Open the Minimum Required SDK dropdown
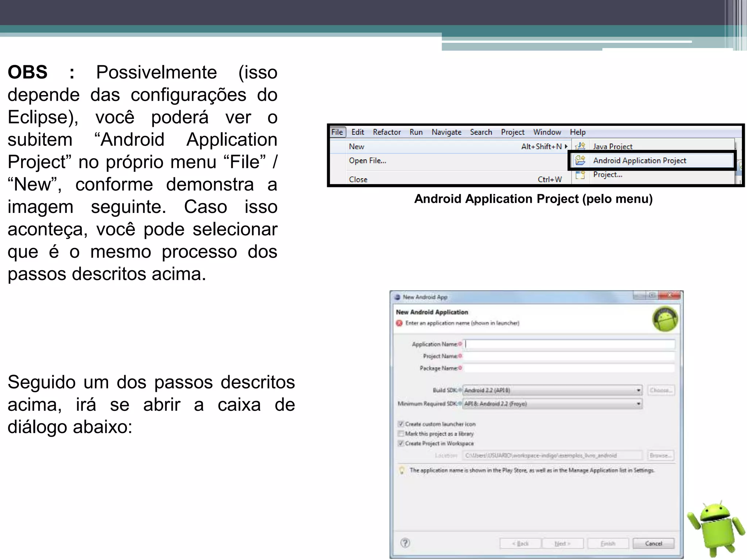The height and width of the screenshot is (560, 747). pyautogui.click(x=552, y=404)
